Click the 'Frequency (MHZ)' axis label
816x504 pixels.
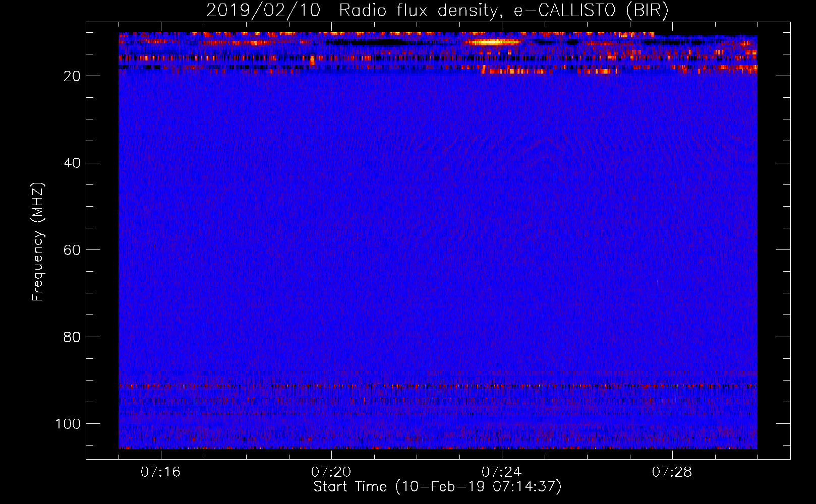click(x=38, y=242)
